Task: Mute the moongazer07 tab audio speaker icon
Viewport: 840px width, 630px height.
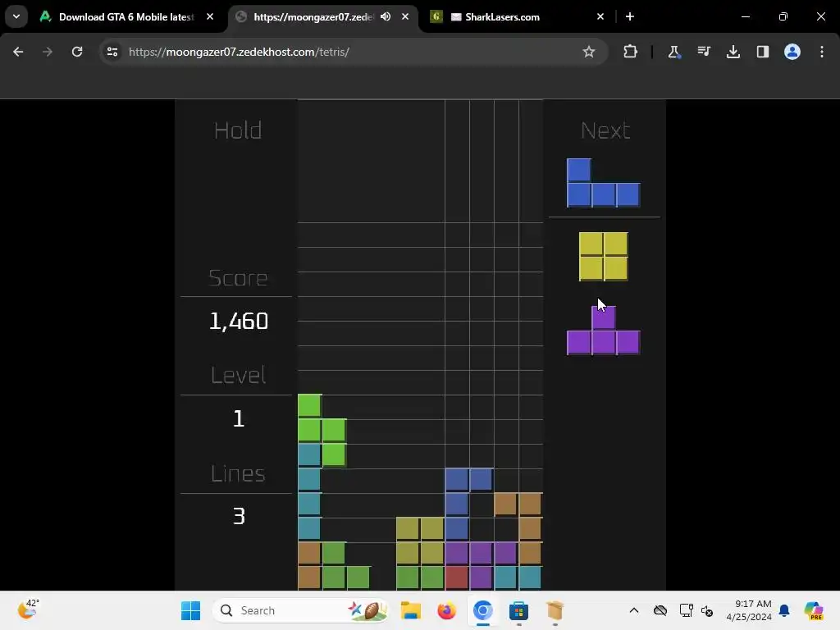Action: pos(386,16)
